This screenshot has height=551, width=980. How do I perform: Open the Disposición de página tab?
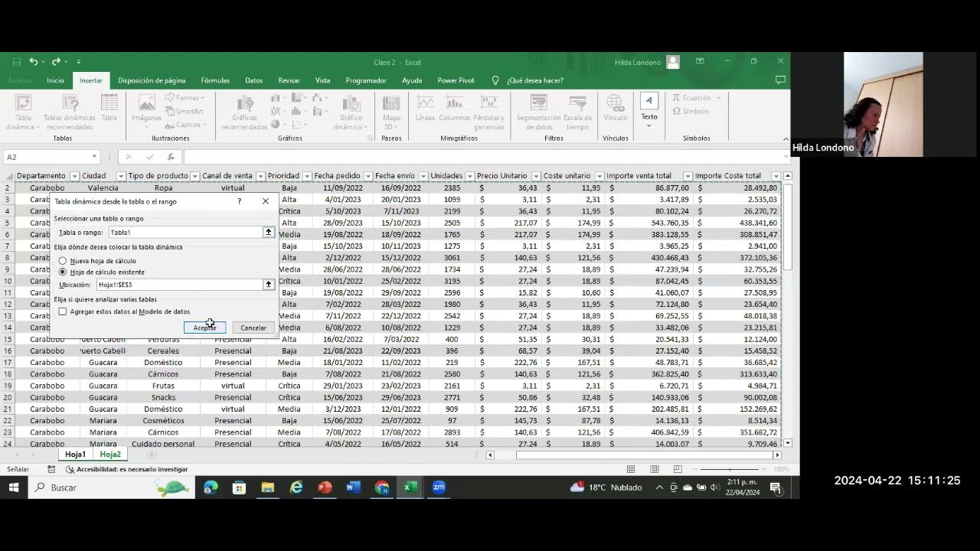point(152,80)
